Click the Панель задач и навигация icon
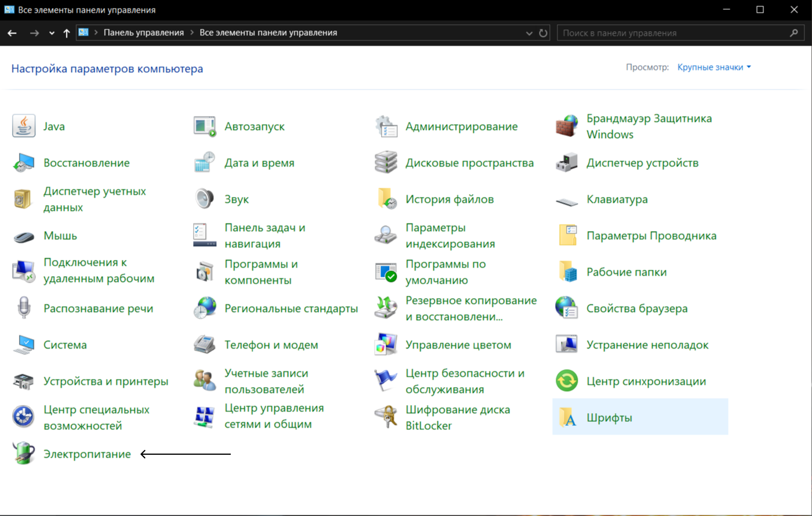The image size is (812, 516). [205, 236]
